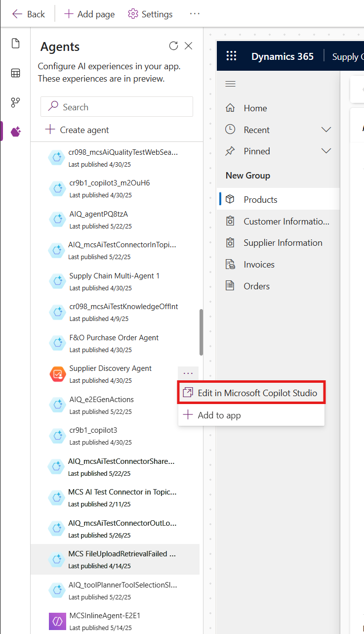Click the F&O Purchase Order Agent icon
This screenshot has height=634, width=364.
pos(57,343)
